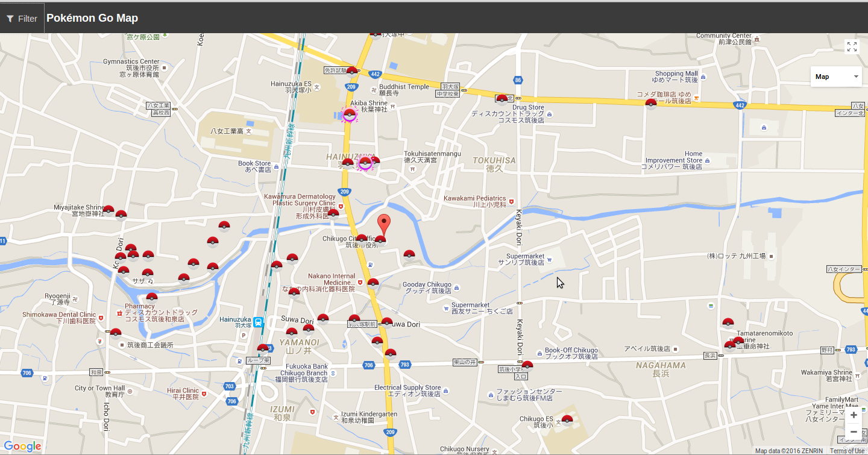Zoom out with the minus button
The width and height of the screenshot is (868, 455).
(854, 431)
